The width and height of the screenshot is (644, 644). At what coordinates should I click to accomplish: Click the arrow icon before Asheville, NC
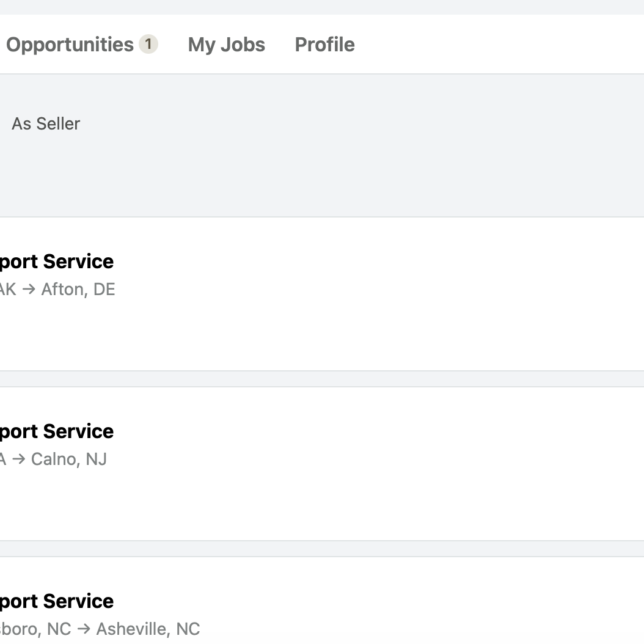point(84,629)
